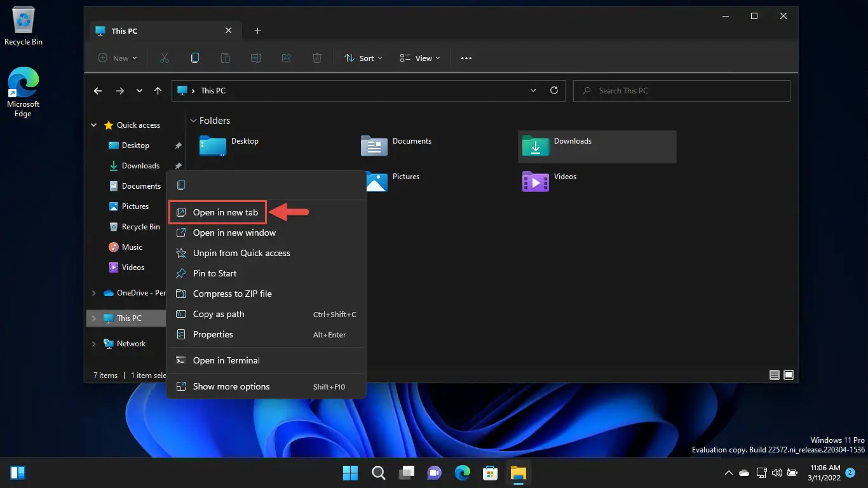Viewport: 868px width, 488px height.
Task: Choose Pin to Start
Action: [266, 273]
